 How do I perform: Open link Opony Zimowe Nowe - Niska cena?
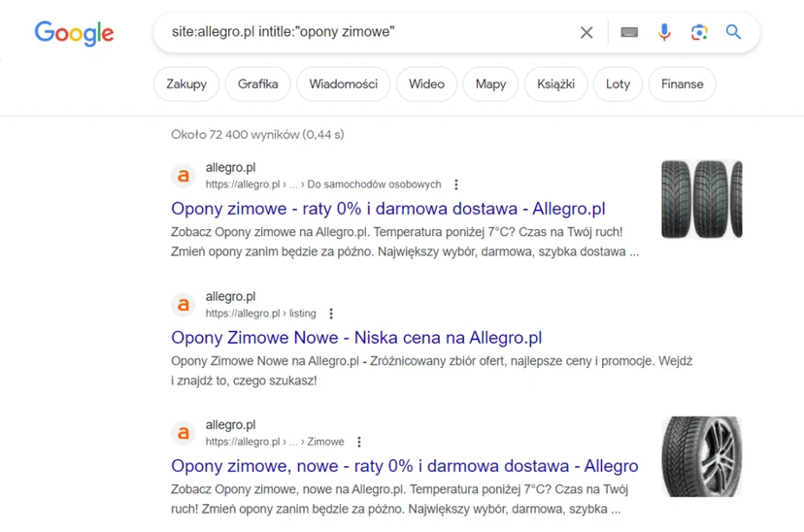coord(356,338)
